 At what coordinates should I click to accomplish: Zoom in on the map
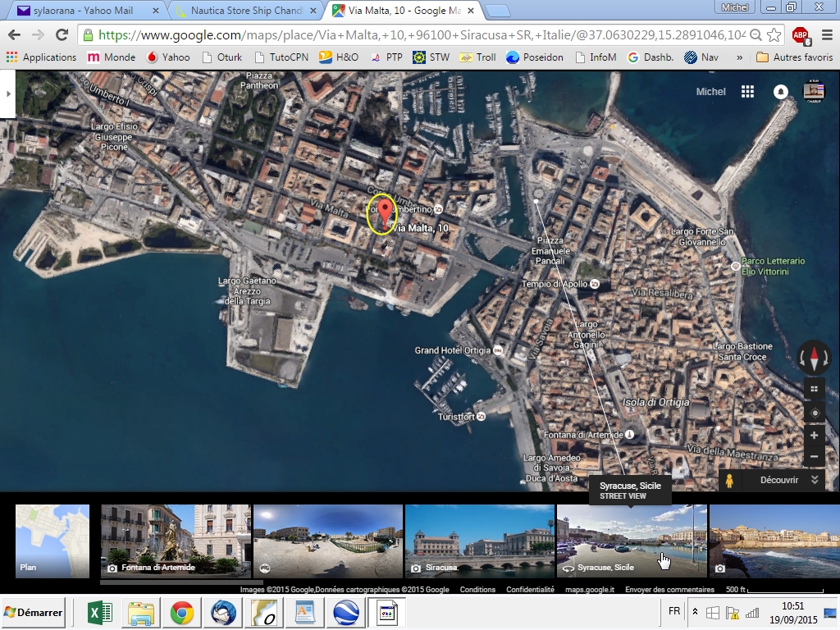[815, 436]
